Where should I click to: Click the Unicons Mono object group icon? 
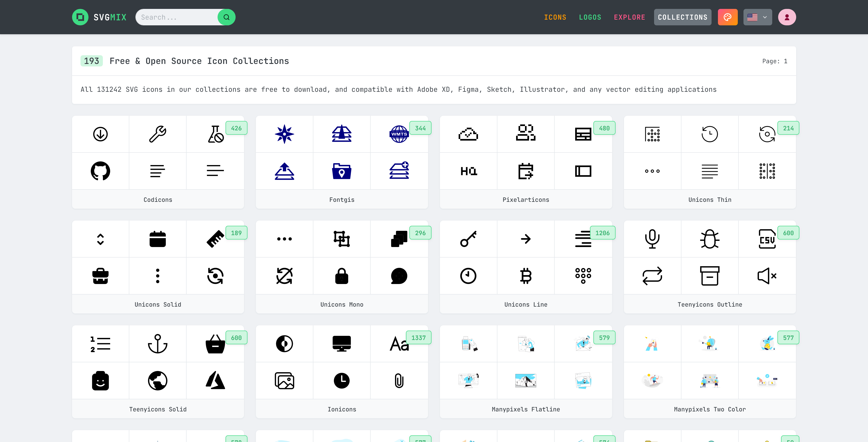(342, 239)
